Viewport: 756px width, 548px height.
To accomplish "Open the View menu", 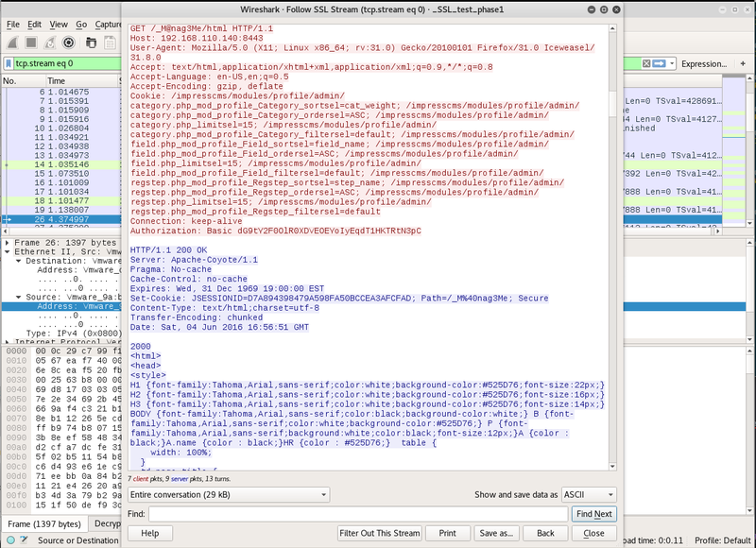I will (x=59, y=24).
